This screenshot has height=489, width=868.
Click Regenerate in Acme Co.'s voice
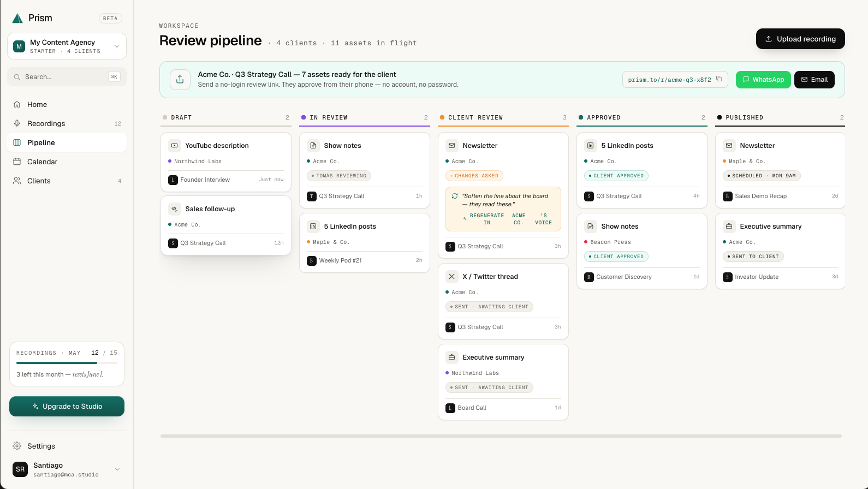[508, 219]
